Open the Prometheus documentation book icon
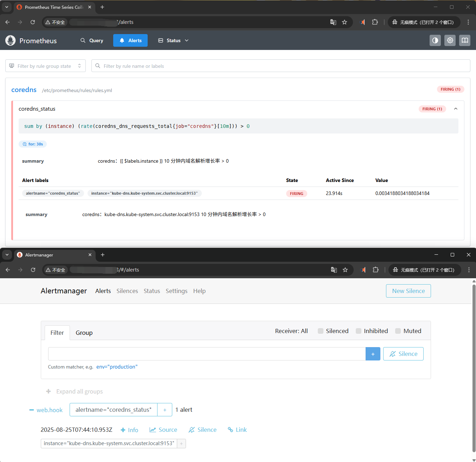The image size is (476, 462). (465, 40)
